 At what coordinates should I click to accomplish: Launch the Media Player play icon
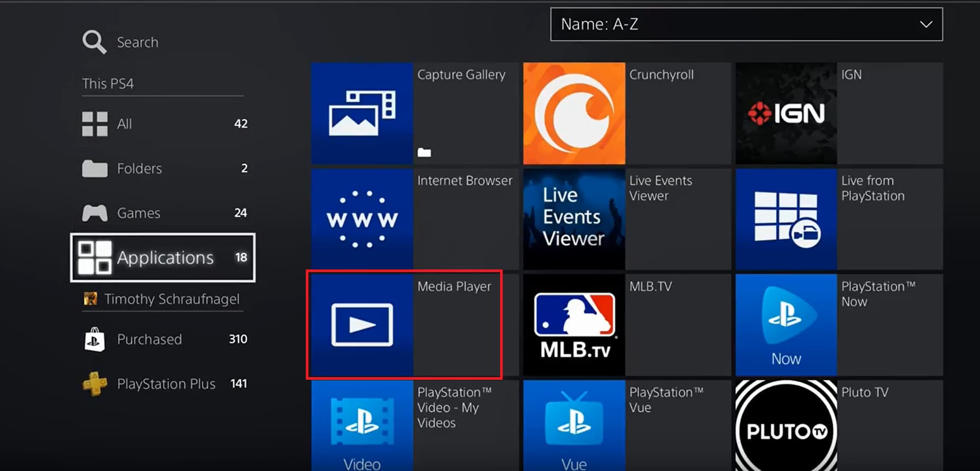(x=362, y=325)
